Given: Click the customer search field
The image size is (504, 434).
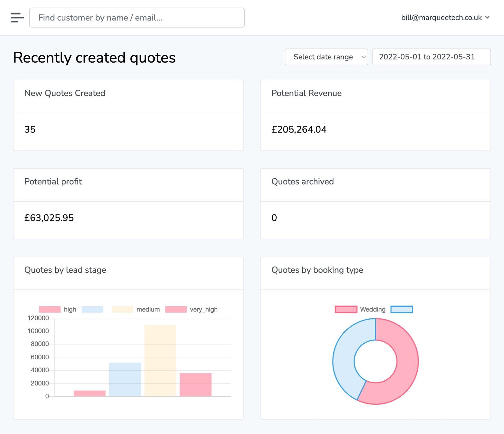Looking at the screenshot, I should [137, 18].
